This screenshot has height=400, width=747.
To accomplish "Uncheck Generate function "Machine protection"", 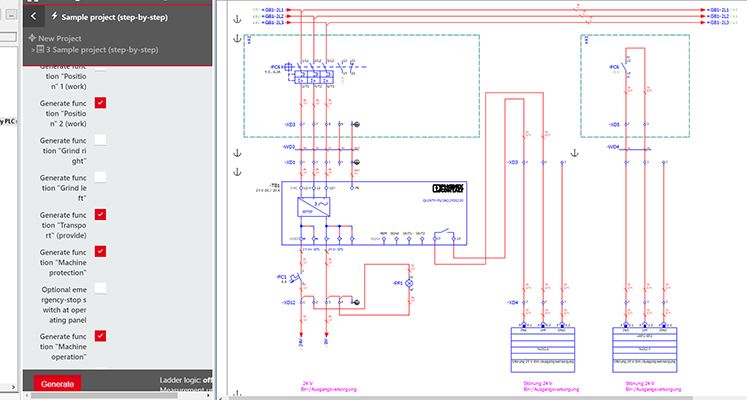I will pyautogui.click(x=100, y=251).
